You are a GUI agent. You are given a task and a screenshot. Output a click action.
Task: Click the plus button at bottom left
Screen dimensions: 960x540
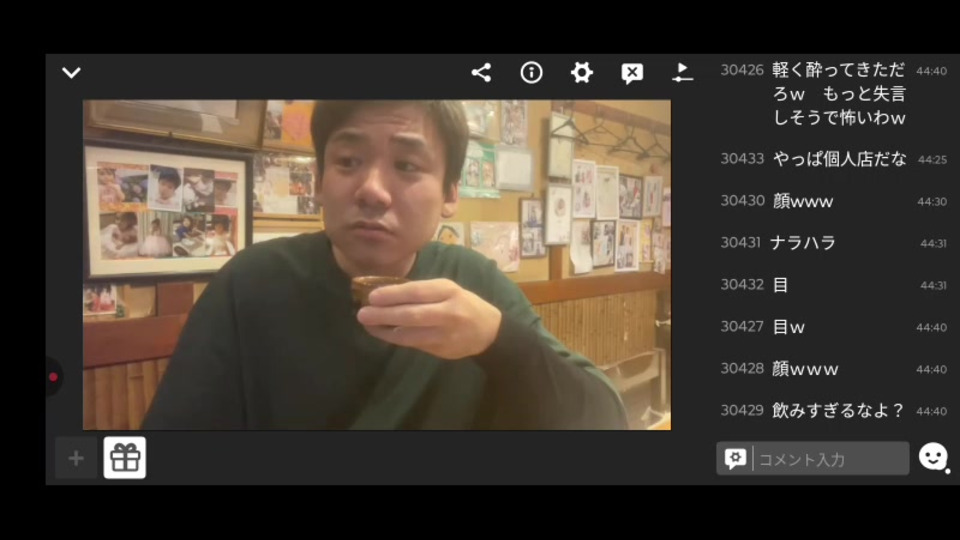coord(76,458)
